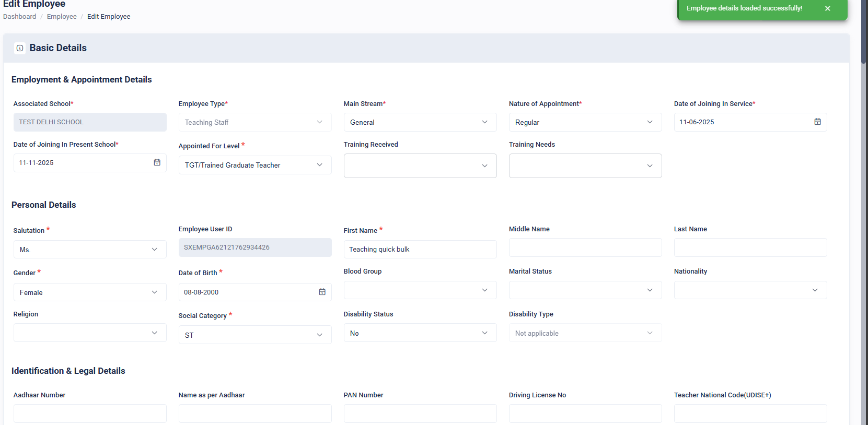Image resolution: width=868 pixels, height=425 pixels.
Task: Change the Salutation dropdown value
Action: (x=90, y=250)
